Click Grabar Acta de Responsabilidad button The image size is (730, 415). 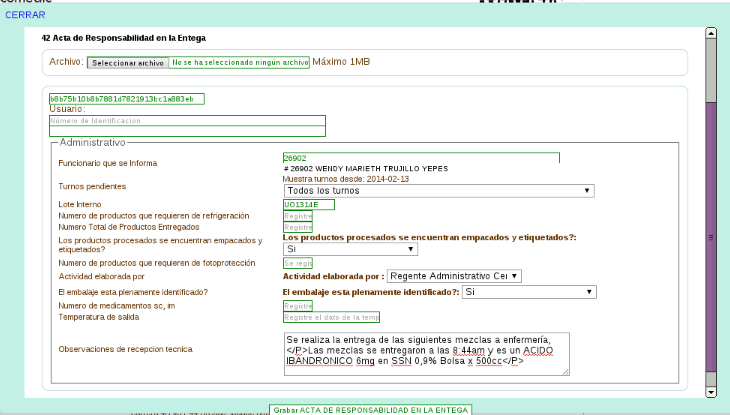click(x=370, y=409)
